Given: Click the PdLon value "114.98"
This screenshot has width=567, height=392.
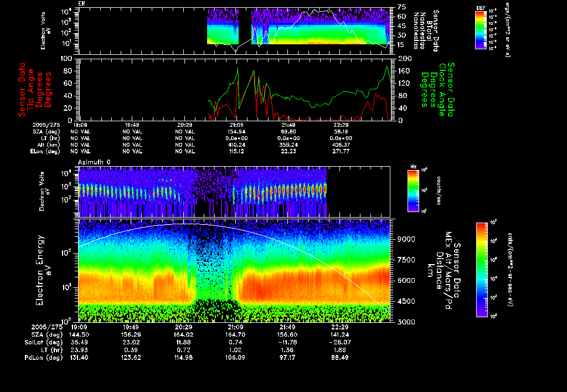Looking at the screenshot, I should (x=183, y=358).
